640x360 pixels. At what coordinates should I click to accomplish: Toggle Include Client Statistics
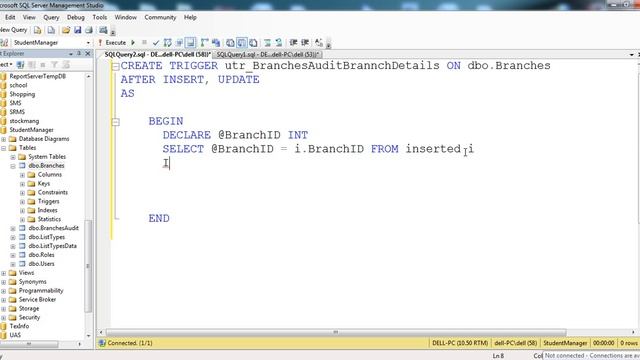click(216, 42)
